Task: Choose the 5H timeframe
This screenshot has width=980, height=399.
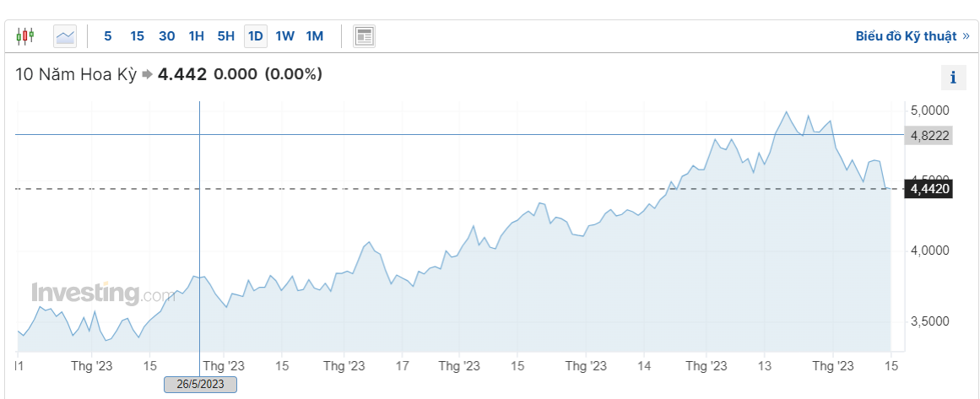Action: pyautogui.click(x=225, y=36)
